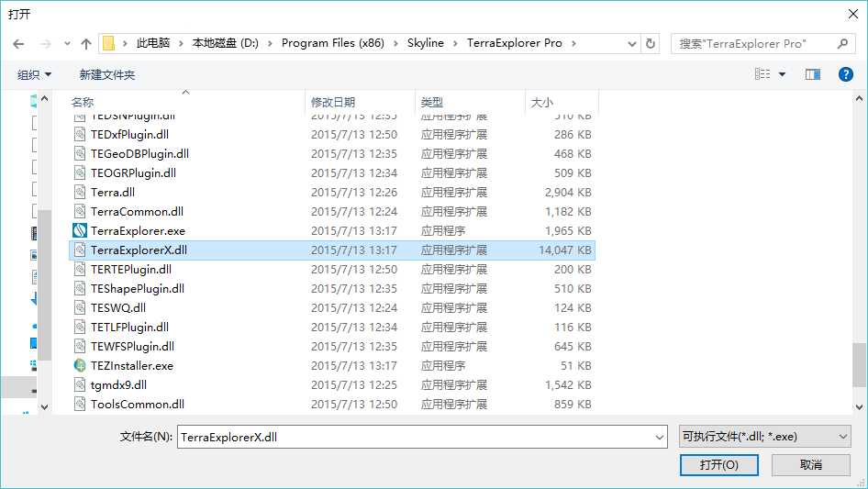868x489 pixels.
Task: Open the view options dropdown arrow
Action: 782,74
